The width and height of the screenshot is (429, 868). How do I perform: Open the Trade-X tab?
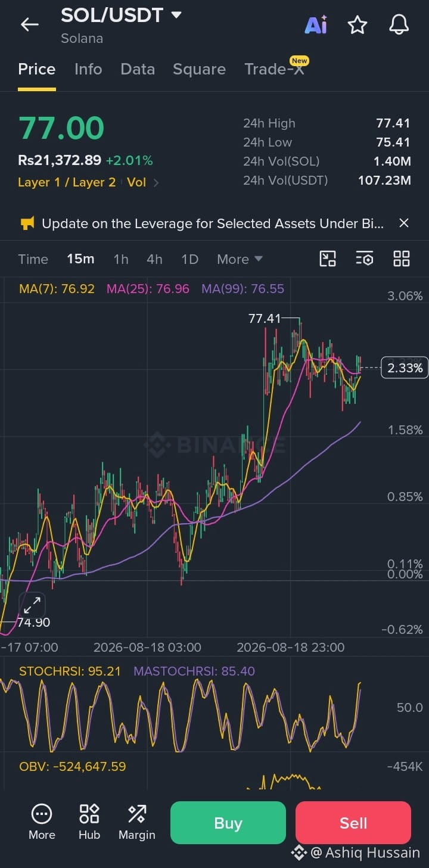[275, 69]
